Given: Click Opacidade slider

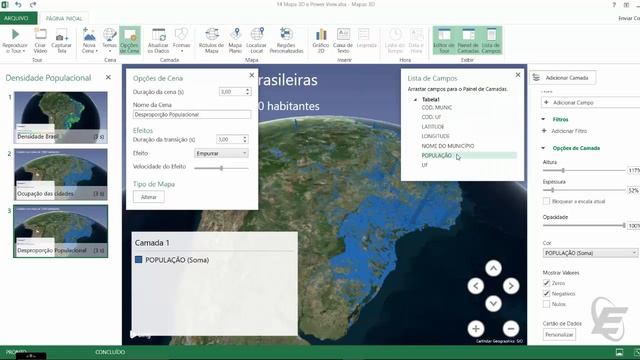Looking at the screenshot, I should tap(584, 225).
